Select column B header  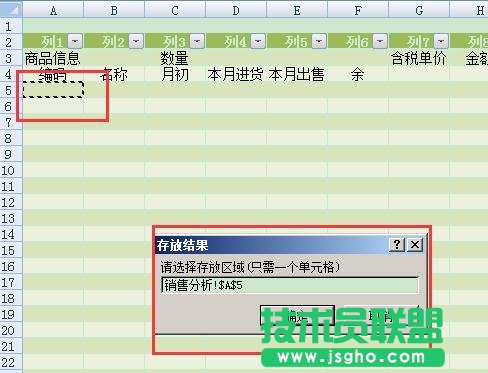click(114, 10)
